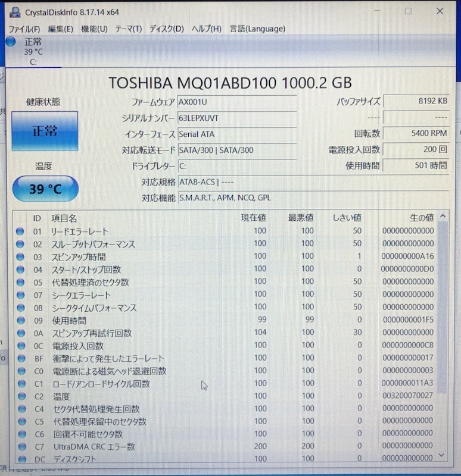Click the 5400 RPM rotation field
Screen dimensions: 461x476
416,133
